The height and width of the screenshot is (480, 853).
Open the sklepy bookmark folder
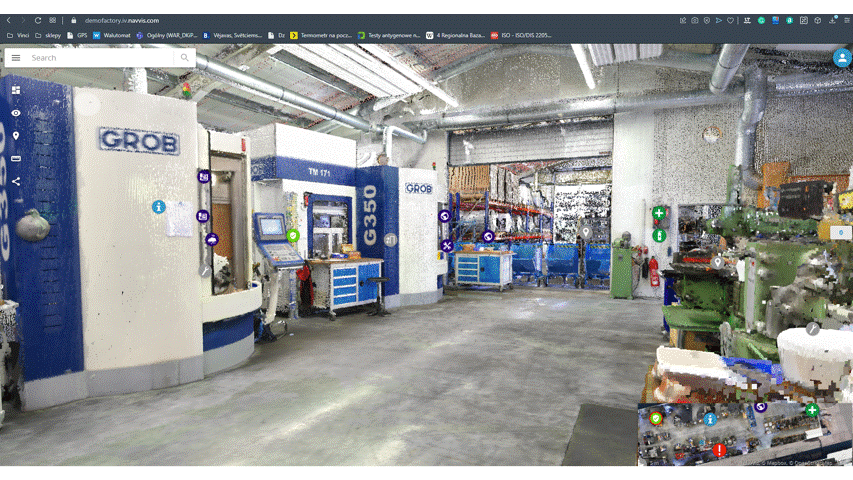[x=48, y=35]
